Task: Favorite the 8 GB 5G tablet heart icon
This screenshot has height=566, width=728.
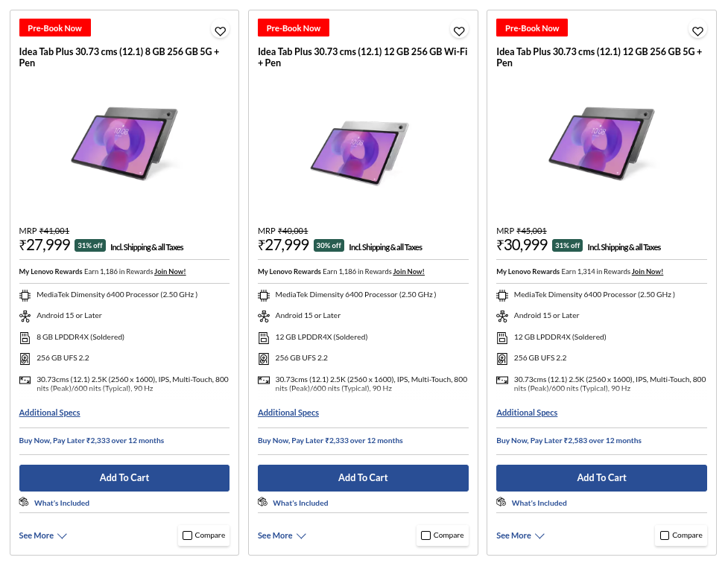Action: coord(220,31)
